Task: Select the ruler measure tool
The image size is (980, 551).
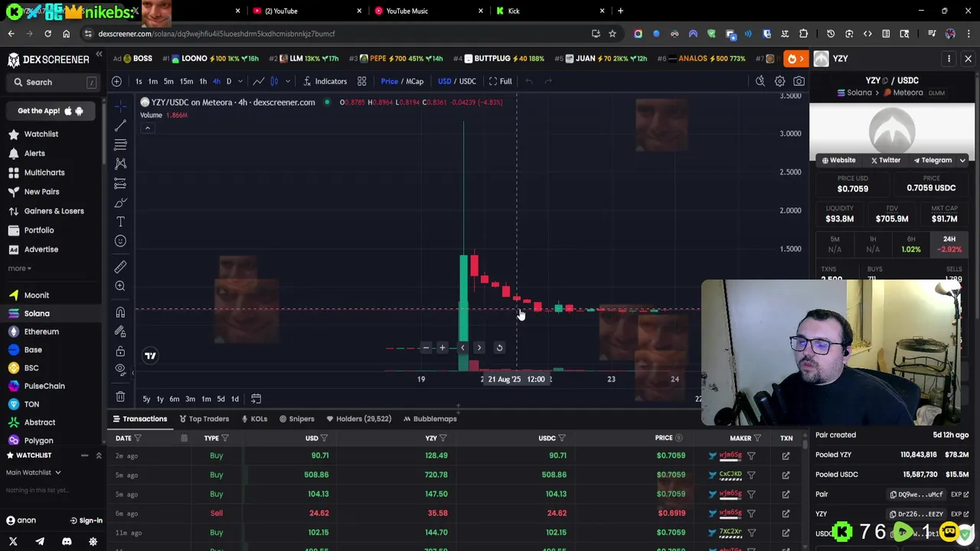Action: pos(120,266)
